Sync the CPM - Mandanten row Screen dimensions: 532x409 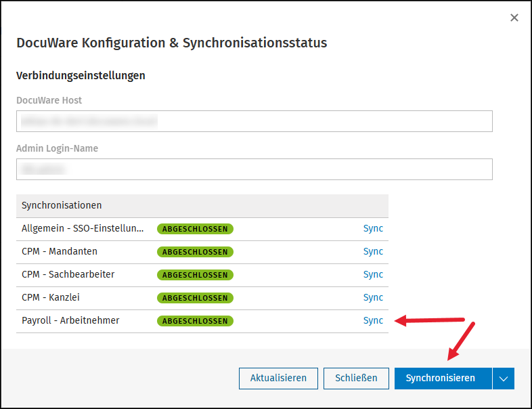[373, 251]
